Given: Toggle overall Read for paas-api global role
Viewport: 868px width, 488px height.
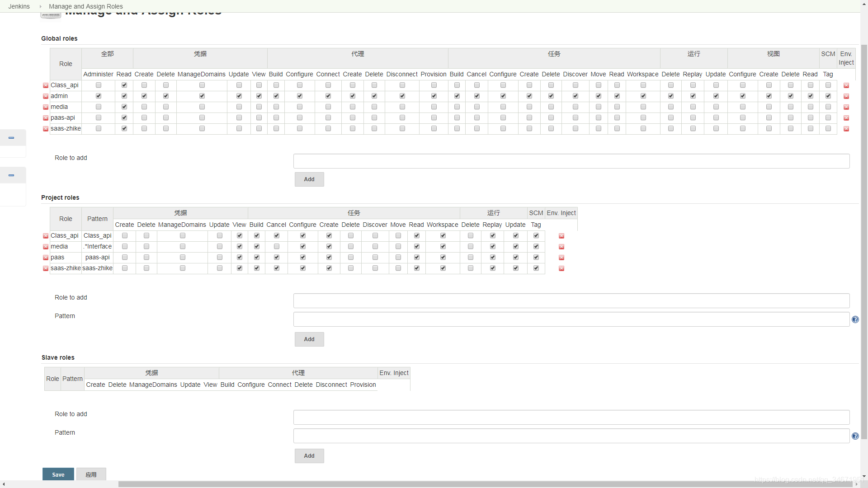Looking at the screenshot, I should pyautogui.click(x=124, y=117).
